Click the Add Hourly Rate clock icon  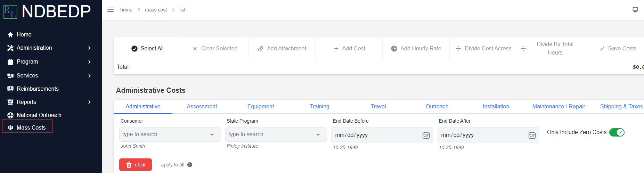394,49
